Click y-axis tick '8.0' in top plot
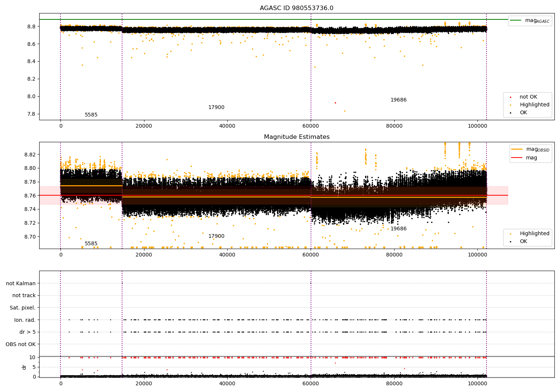 point(31,96)
